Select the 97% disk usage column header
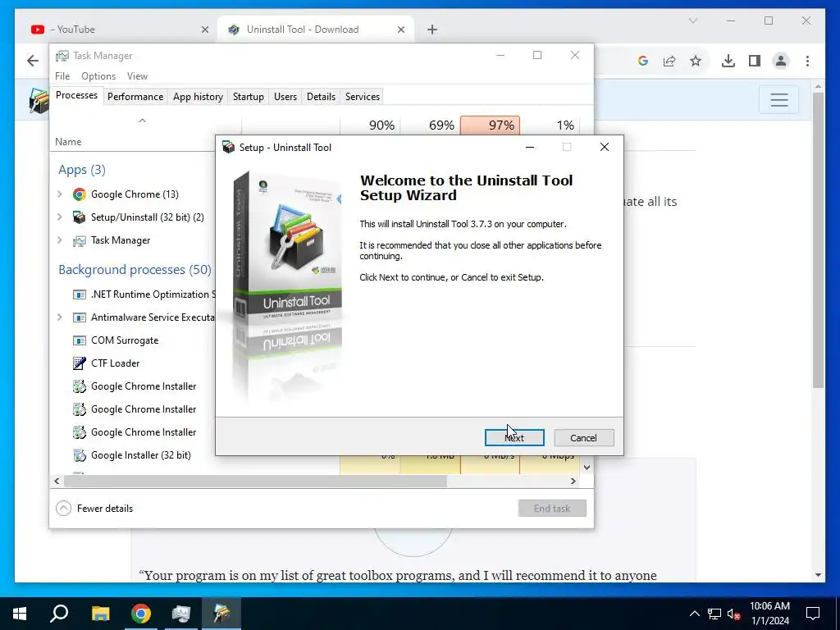This screenshot has height=630, width=840. click(x=491, y=126)
